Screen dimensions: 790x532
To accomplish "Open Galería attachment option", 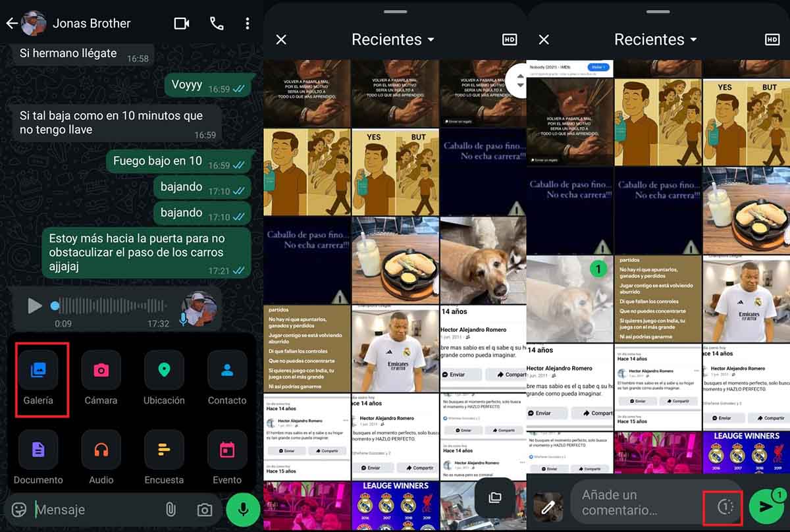I will pyautogui.click(x=38, y=379).
